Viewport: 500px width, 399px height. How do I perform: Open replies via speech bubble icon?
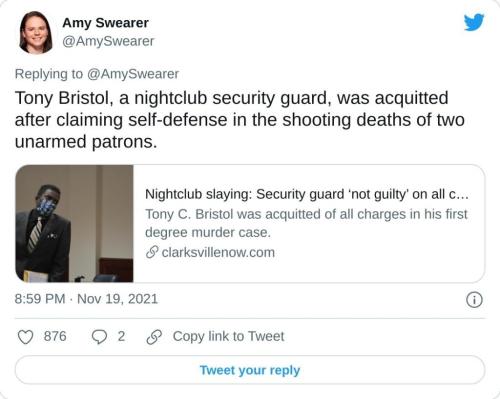point(99,337)
